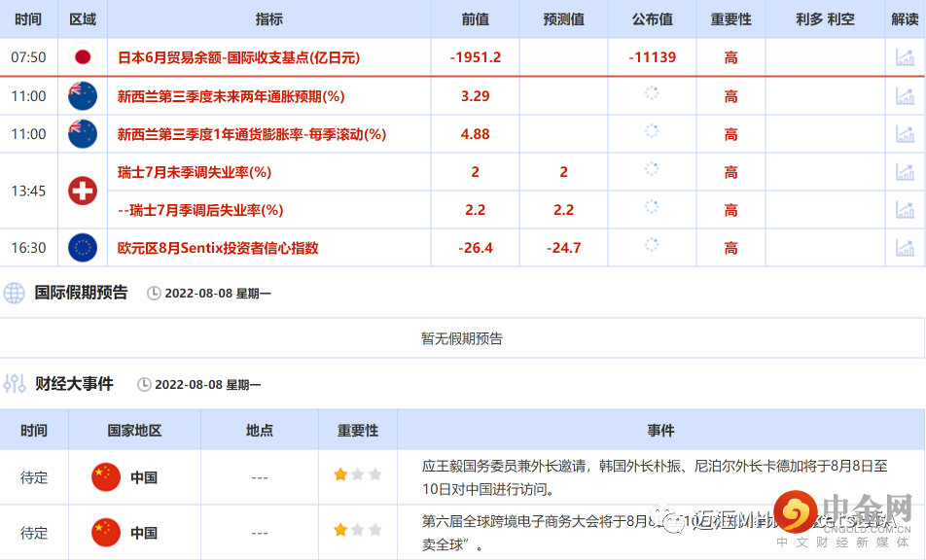Click the 地点 header in events table
The width and height of the screenshot is (926, 560).
coord(260,431)
